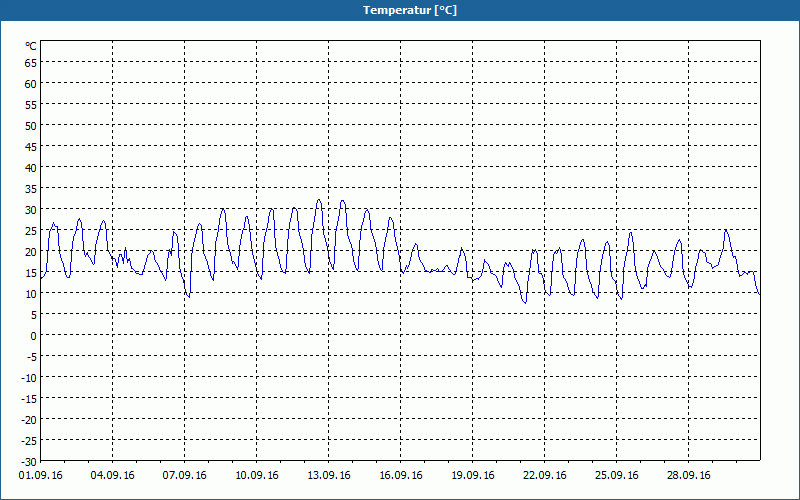Screen dimensions: 800x500
Task: Click the 50 y-axis label
Action: click(x=31, y=126)
